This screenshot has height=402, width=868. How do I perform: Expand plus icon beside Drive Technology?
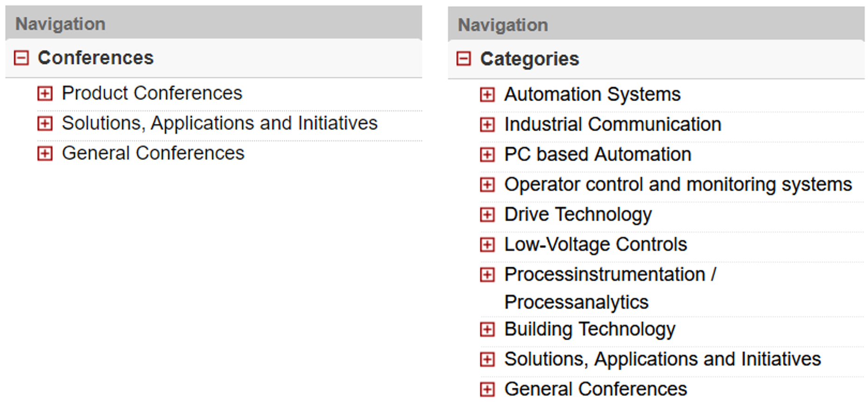(x=487, y=215)
